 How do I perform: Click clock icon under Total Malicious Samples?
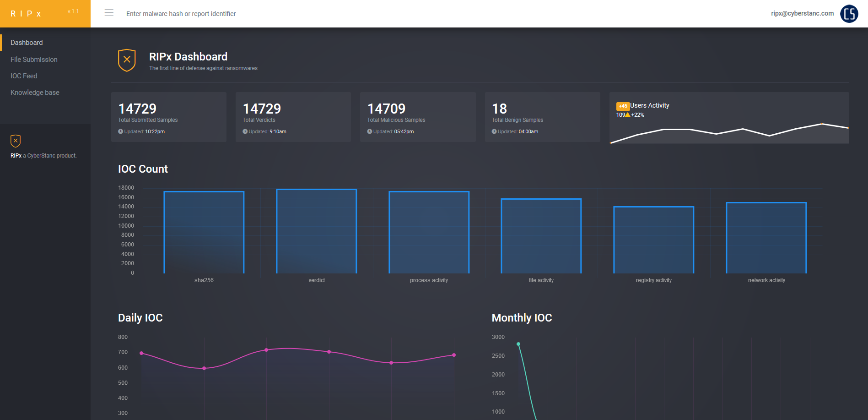[370, 131]
